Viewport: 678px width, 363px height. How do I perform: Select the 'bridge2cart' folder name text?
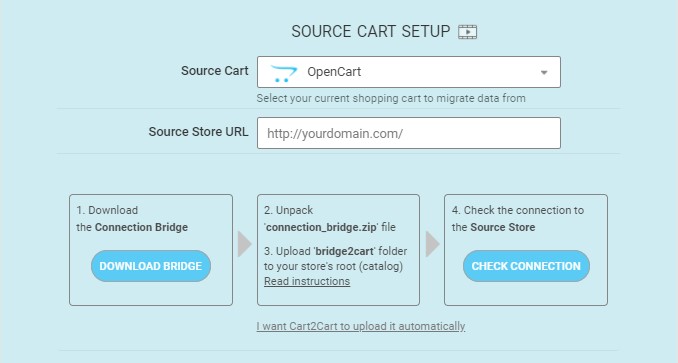pyautogui.click(x=345, y=252)
